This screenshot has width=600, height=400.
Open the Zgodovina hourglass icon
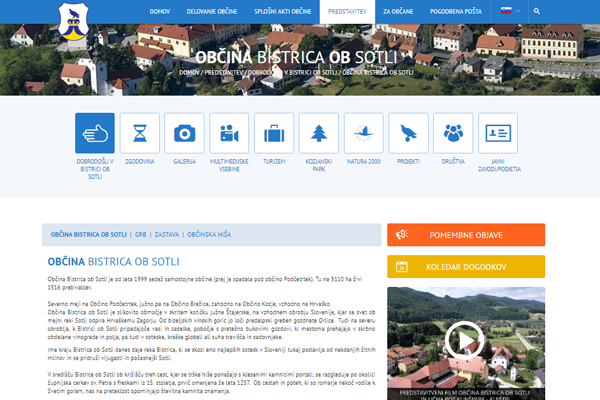(140, 133)
